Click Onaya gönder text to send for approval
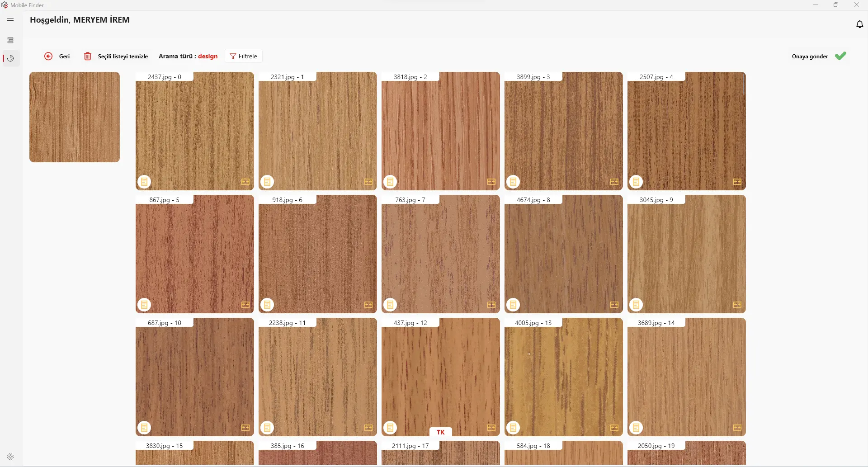Screen dimensions: 868x467 tap(810, 57)
